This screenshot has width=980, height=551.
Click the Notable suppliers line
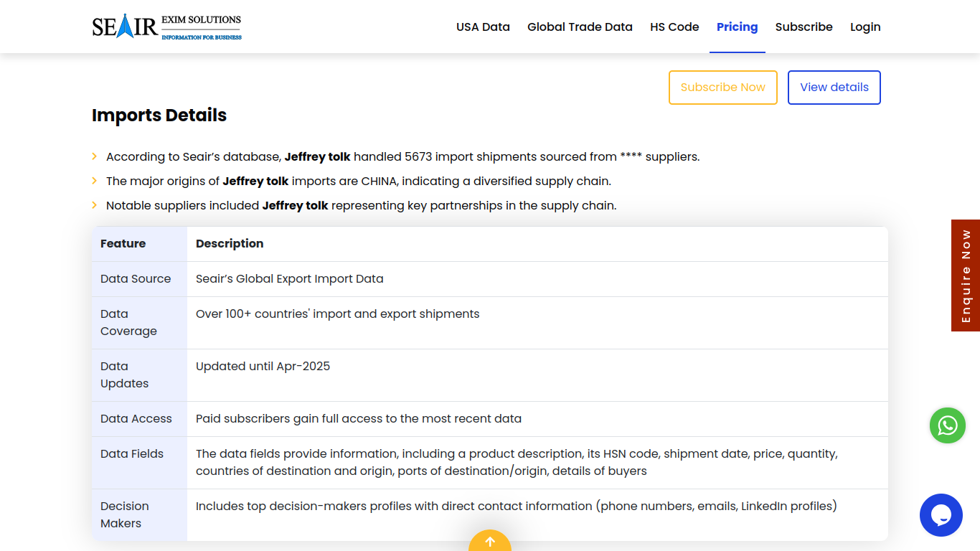click(x=361, y=205)
